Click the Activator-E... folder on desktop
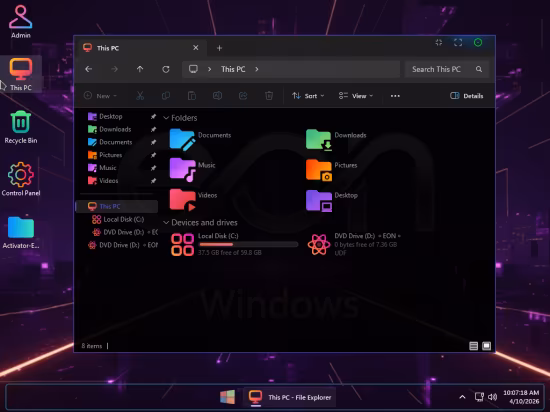The image size is (550, 412). point(21,232)
